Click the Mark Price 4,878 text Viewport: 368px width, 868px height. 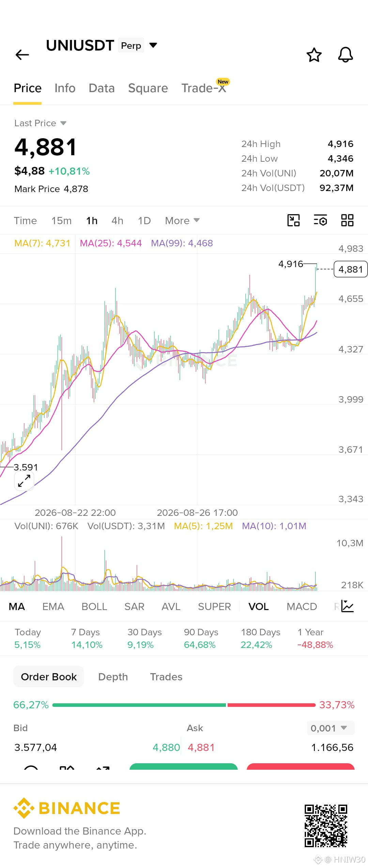click(51, 189)
